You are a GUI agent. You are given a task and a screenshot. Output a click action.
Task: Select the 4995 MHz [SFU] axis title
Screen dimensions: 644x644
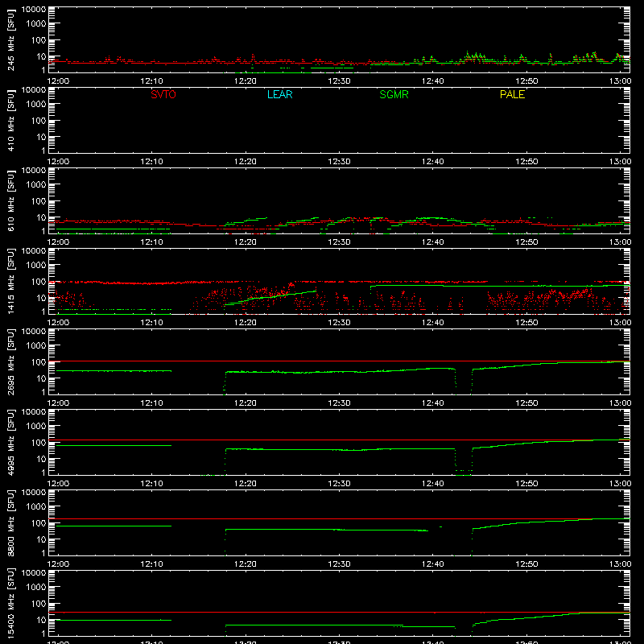tap(11, 442)
